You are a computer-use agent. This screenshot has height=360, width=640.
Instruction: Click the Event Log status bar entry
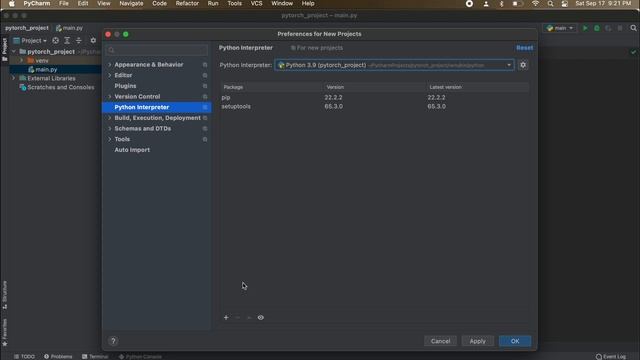click(611, 356)
